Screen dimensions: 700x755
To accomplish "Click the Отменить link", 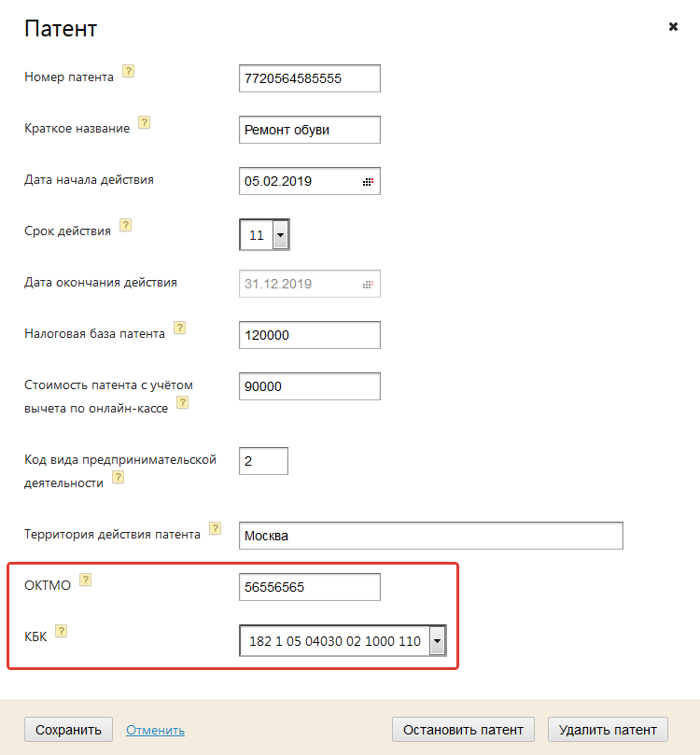I will click(155, 730).
